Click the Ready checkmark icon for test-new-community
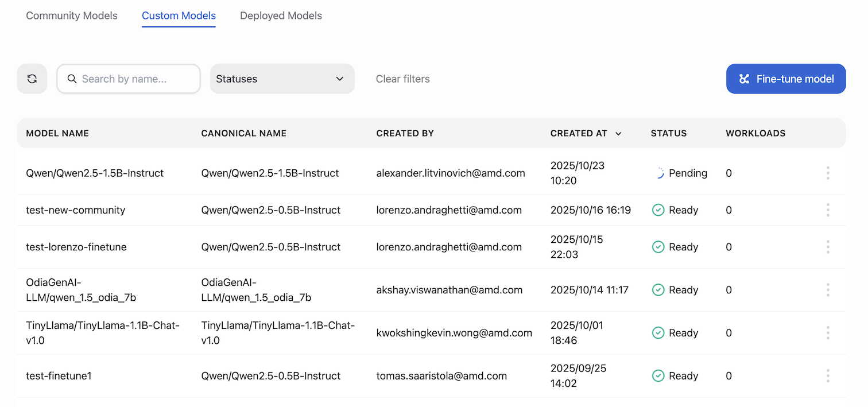Viewport: 868px width, 407px height. [658, 210]
